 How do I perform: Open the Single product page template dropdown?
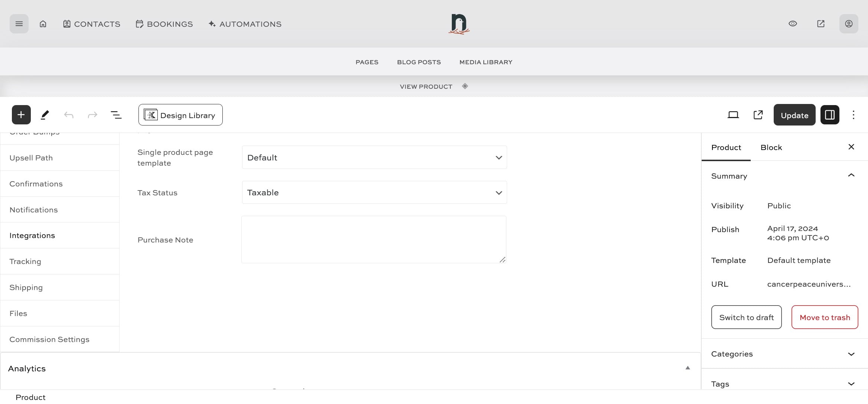pos(374,157)
